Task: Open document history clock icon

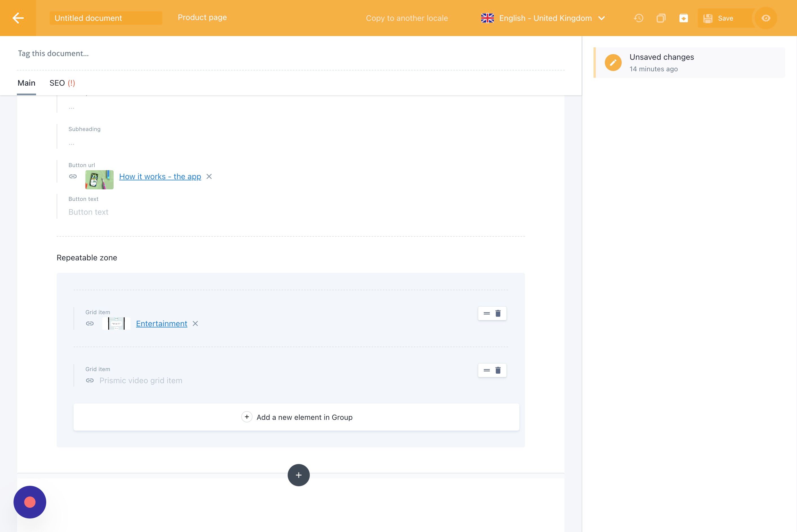Action: tap(639, 18)
